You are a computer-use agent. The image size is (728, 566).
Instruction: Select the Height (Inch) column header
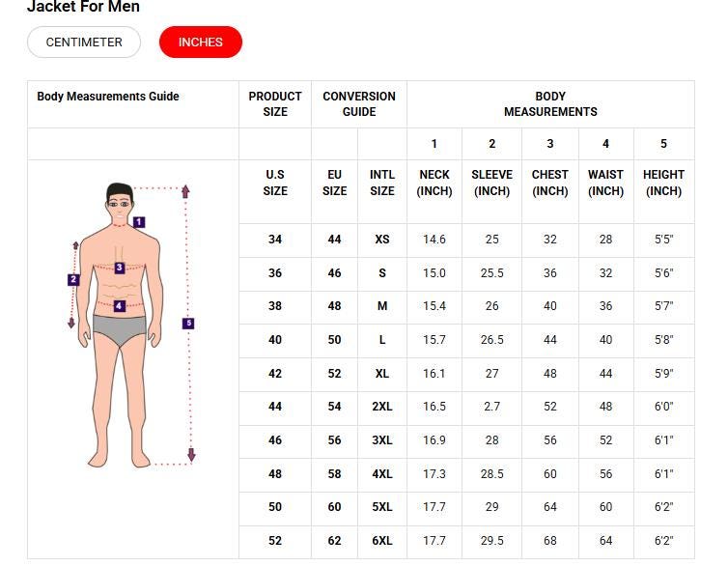[663, 183]
